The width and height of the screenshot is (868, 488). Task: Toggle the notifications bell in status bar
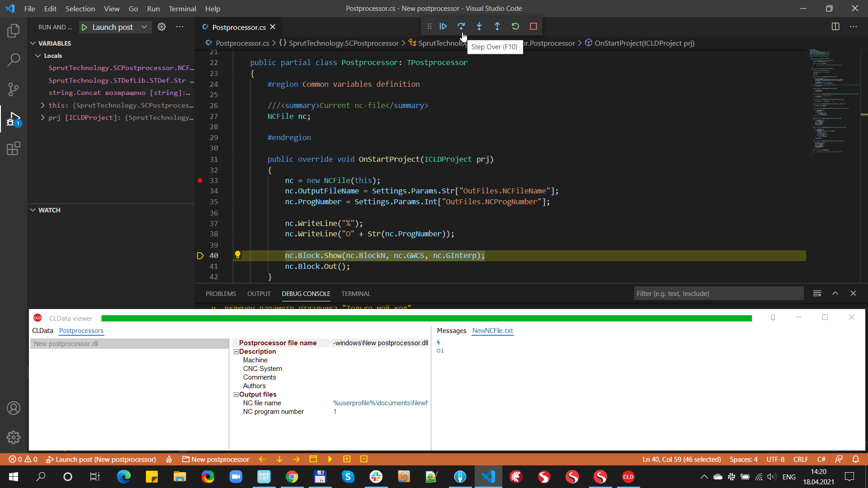856,459
